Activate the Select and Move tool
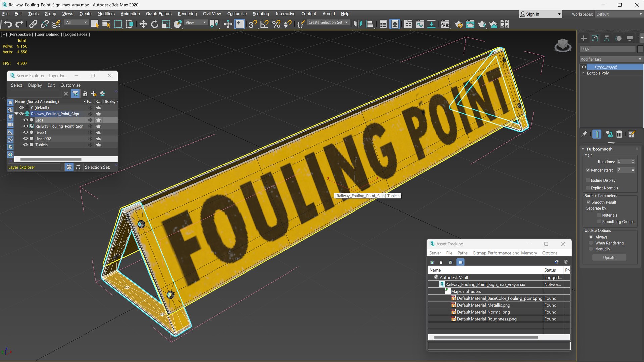644x362 pixels. [143, 24]
